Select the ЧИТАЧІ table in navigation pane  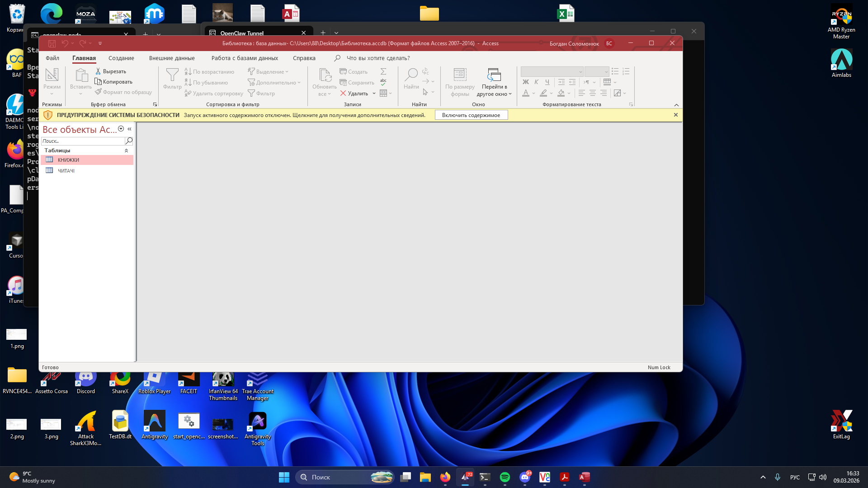(x=66, y=171)
